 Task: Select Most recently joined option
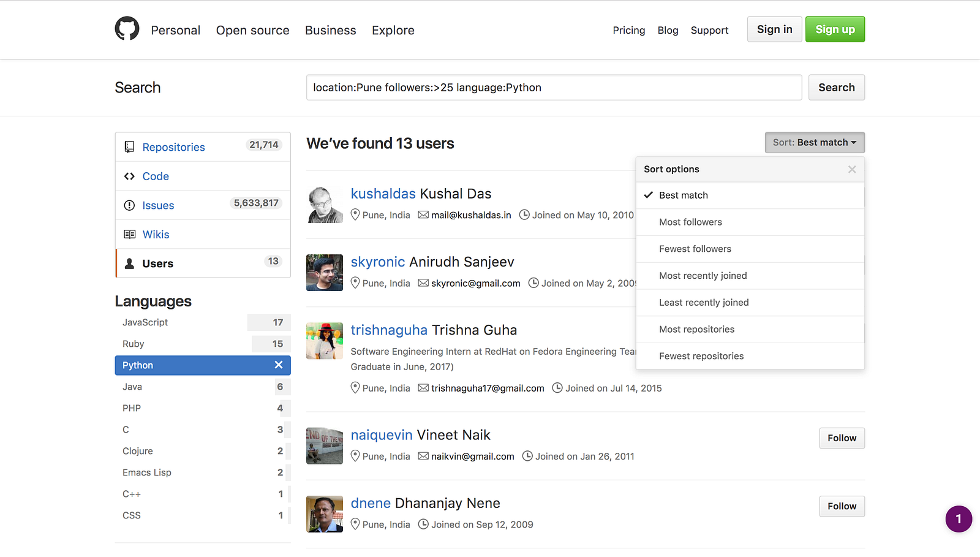coord(703,276)
